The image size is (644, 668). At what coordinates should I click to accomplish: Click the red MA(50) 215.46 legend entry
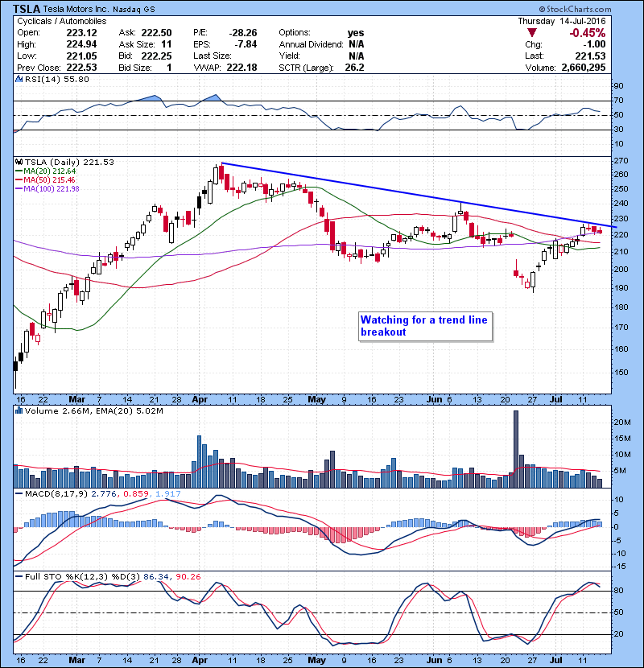coord(46,180)
